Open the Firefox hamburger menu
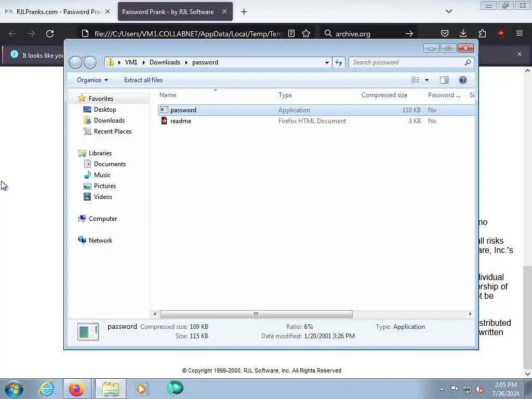Viewport: 532px width, 399px height. (x=520, y=33)
